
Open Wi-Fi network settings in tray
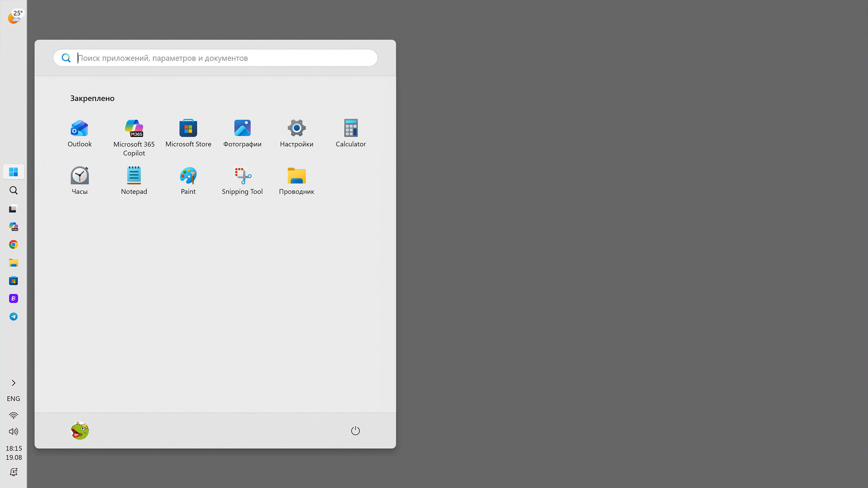point(14,415)
